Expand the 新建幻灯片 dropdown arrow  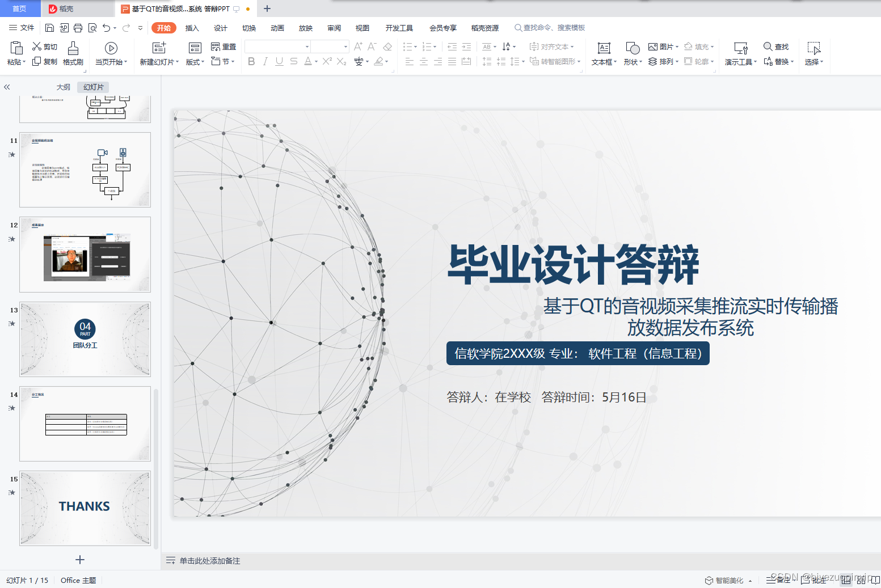coord(176,62)
